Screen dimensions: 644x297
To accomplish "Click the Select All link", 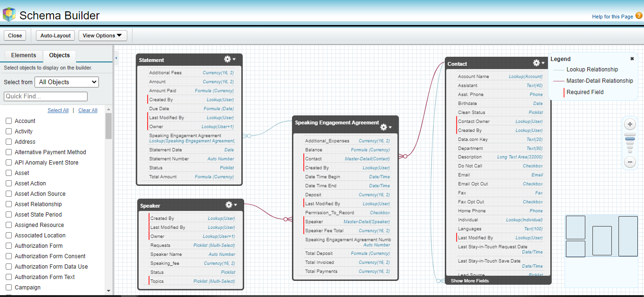I will (x=58, y=110).
